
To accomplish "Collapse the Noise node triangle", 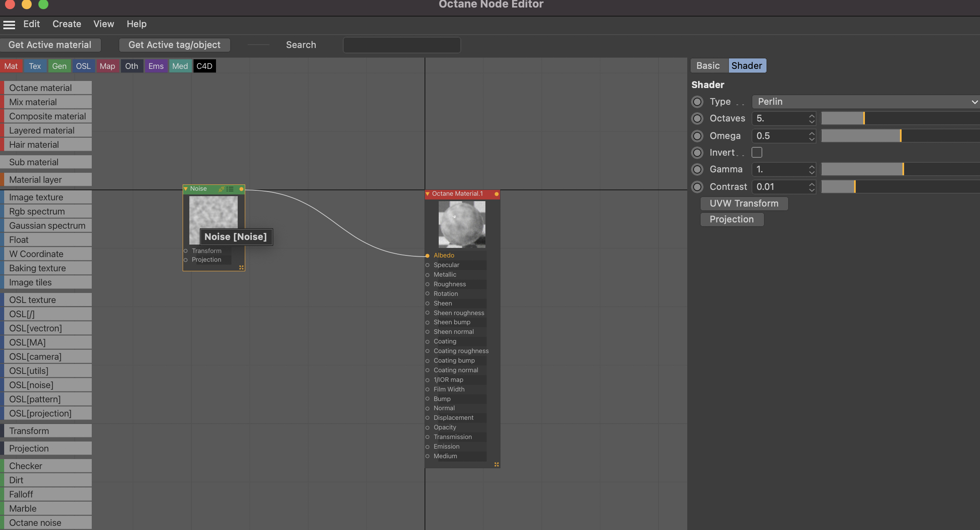I will click(186, 189).
